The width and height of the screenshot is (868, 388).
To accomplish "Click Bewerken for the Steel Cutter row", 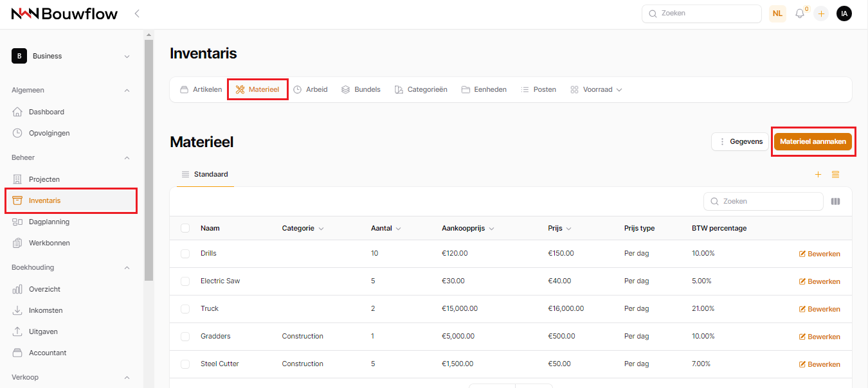I will [x=819, y=364].
